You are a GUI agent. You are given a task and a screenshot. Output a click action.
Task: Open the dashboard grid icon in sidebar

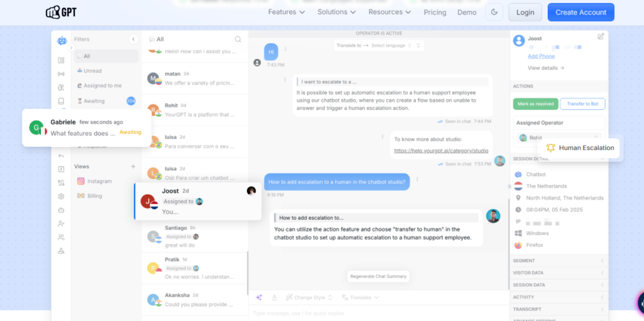click(61, 60)
